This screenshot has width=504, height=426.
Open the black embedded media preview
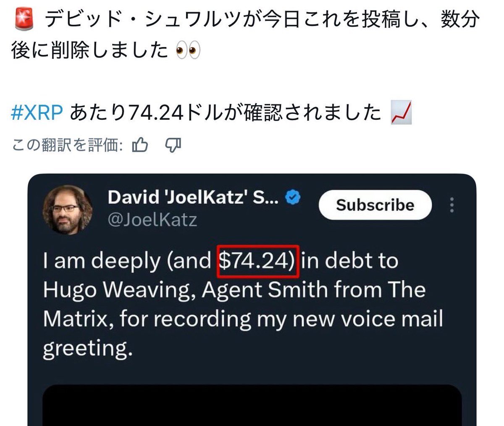[252, 405]
